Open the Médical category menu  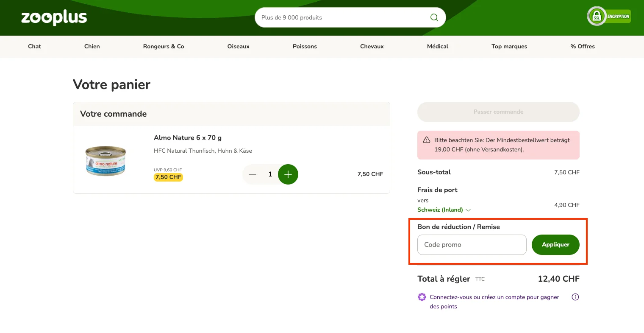[438, 46]
